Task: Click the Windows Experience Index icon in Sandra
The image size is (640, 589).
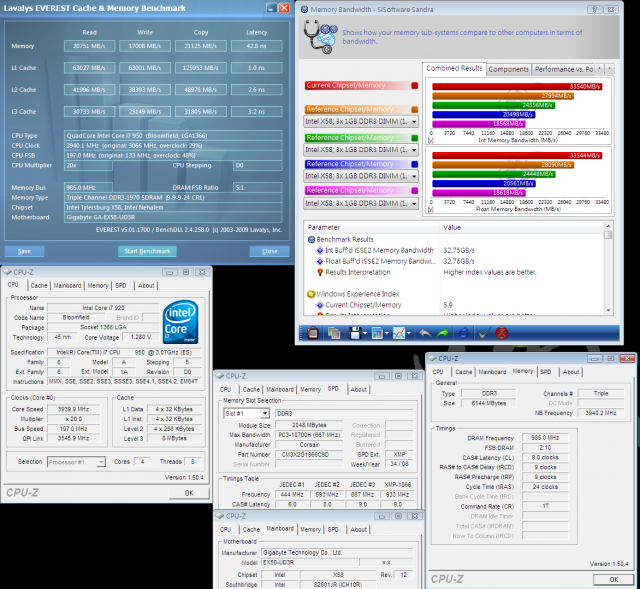Action: (x=311, y=294)
